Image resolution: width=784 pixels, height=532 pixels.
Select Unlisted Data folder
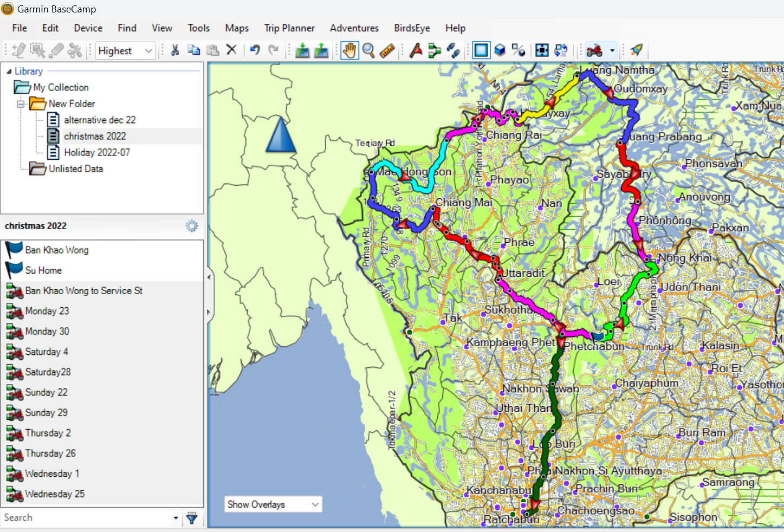pyautogui.click(x=76, y=168)
